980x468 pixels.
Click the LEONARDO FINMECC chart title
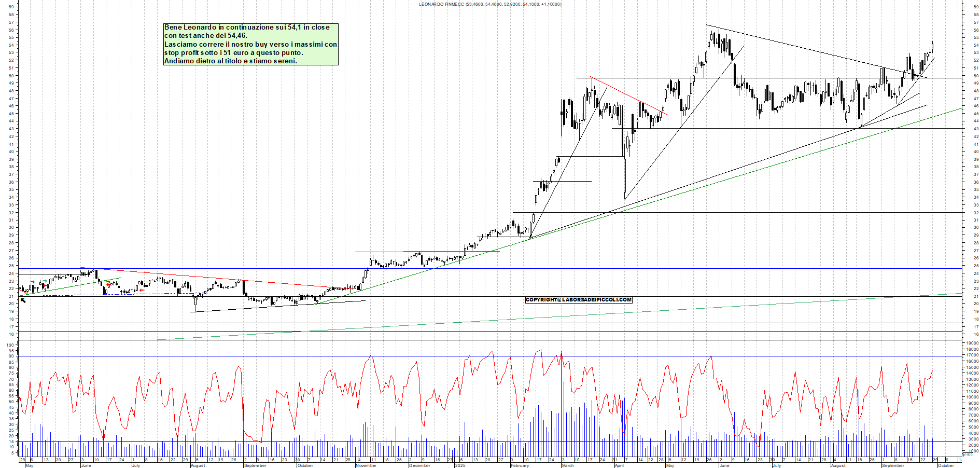coord(489,4)
